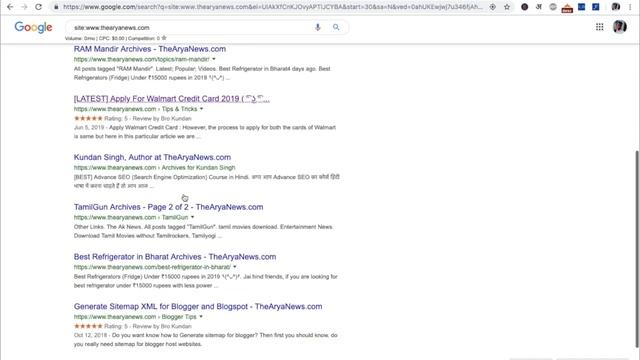This screenshot has height=360, width=640.
Task: Reload the page with the refresh icon
Action: point(38,7)
